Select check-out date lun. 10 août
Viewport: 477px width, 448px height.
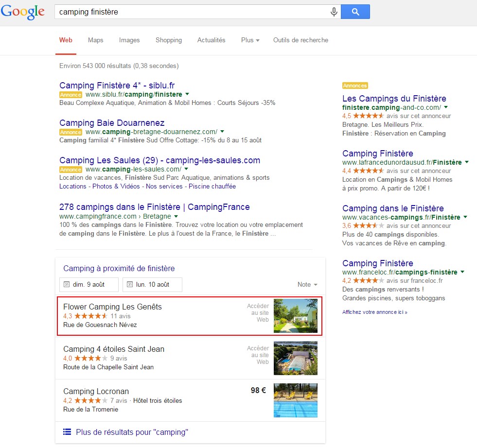click(x=152, y=284)
